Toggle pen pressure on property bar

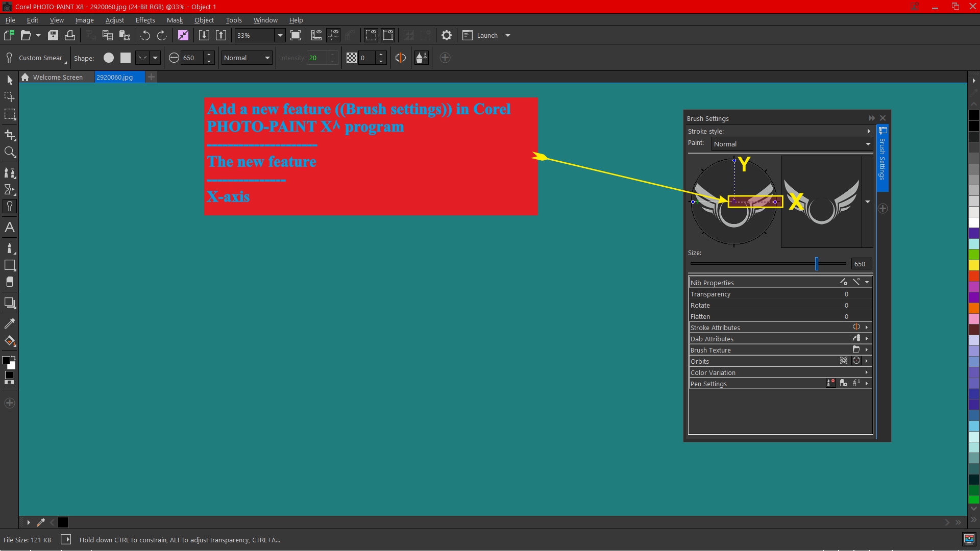point(422,58)
